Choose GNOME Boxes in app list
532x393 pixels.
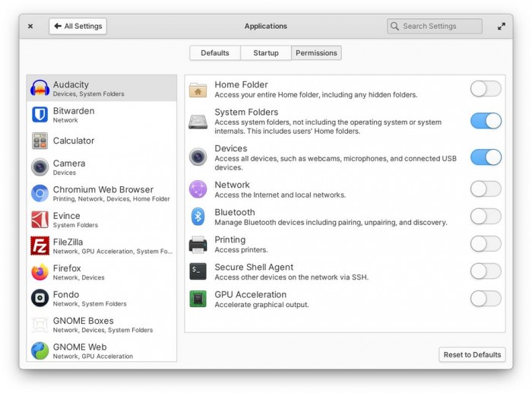101,325
